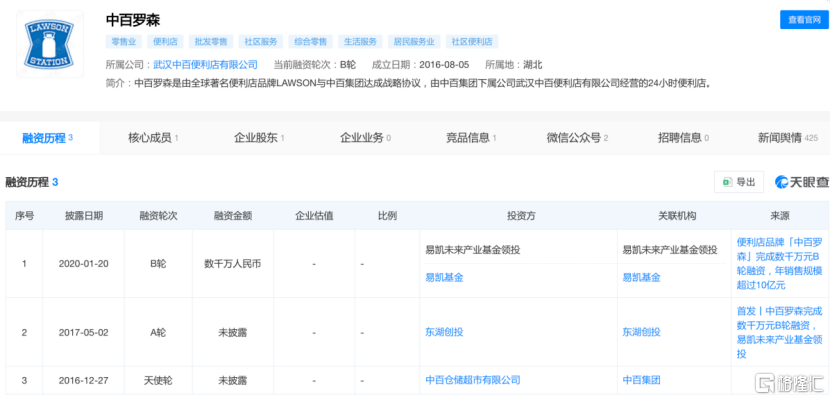Click the 来源 column header
830x400 pixels.
point(780,215)
